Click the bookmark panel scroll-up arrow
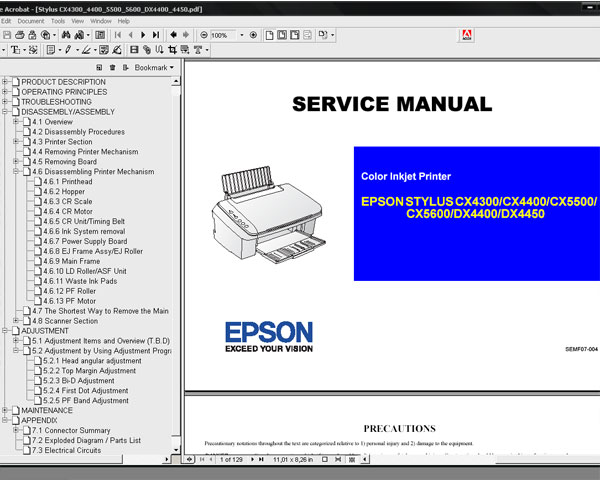 176,81
